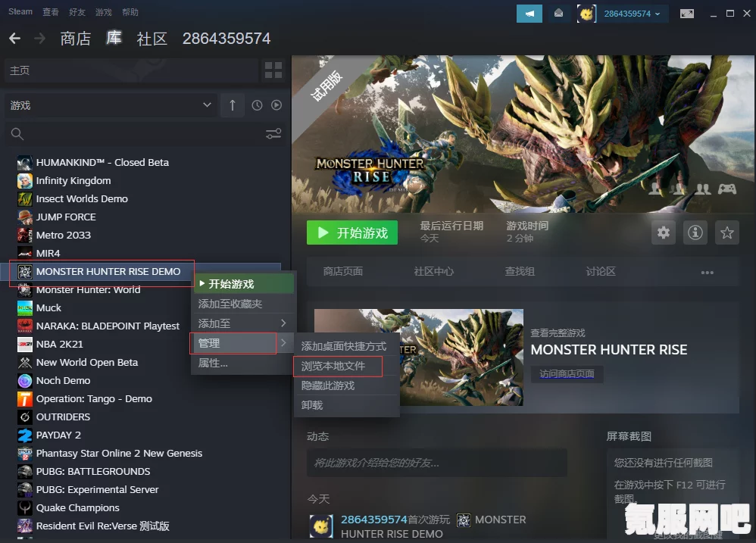The width and height of the screenshot is (756, 543).
Task: Click the Insect Worlds Demo game icon
Action: [x=24, y=199]
